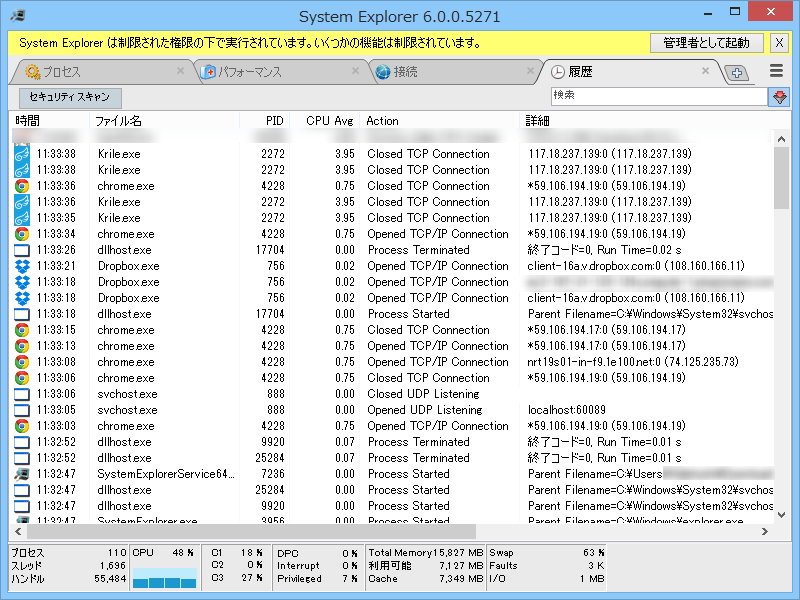Screen dimensions: 800x600
Task: Click nrt19s01-in-f9.1e100.net detail entry
Action: click(x=633, y=362)
